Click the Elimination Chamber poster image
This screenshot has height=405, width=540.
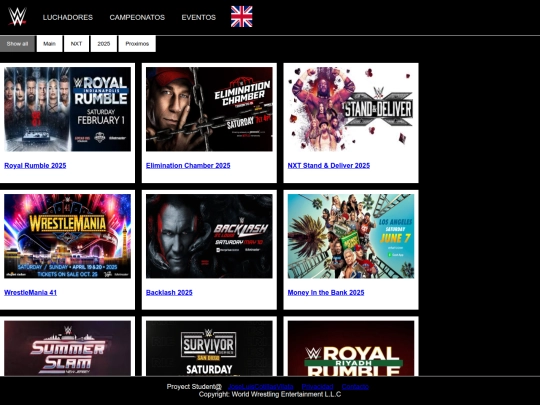(x=209, y=109)
